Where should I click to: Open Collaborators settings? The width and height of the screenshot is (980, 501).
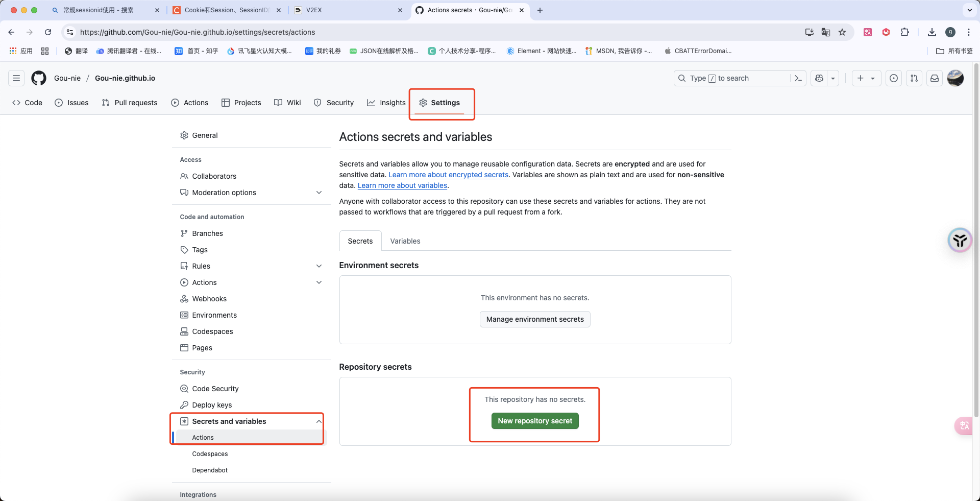[x=251, y=176]
